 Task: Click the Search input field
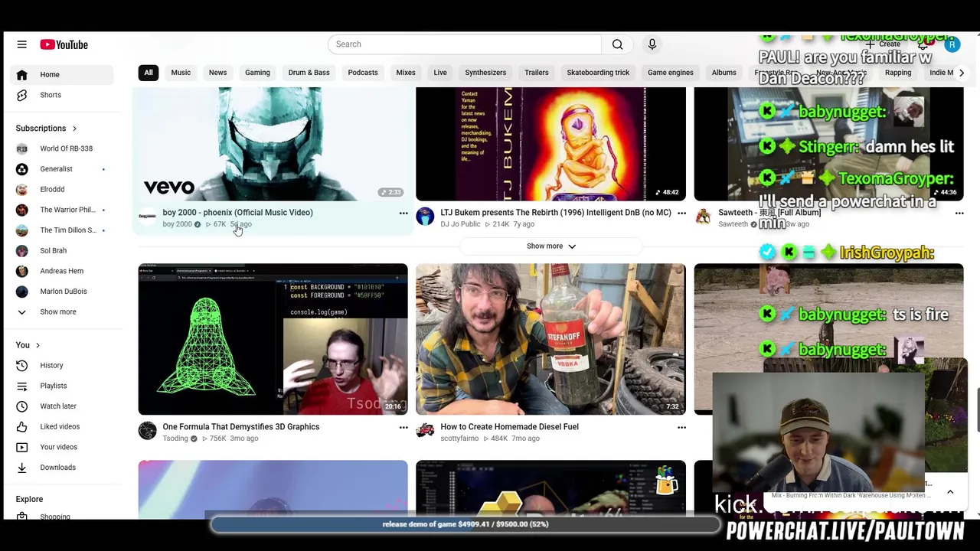coord(465,44)
